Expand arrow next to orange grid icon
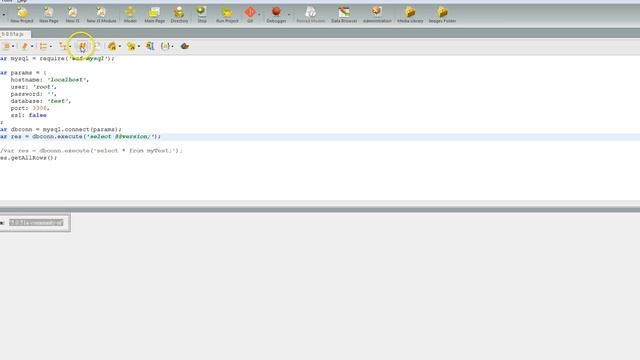640x360 pixels. 13,47
